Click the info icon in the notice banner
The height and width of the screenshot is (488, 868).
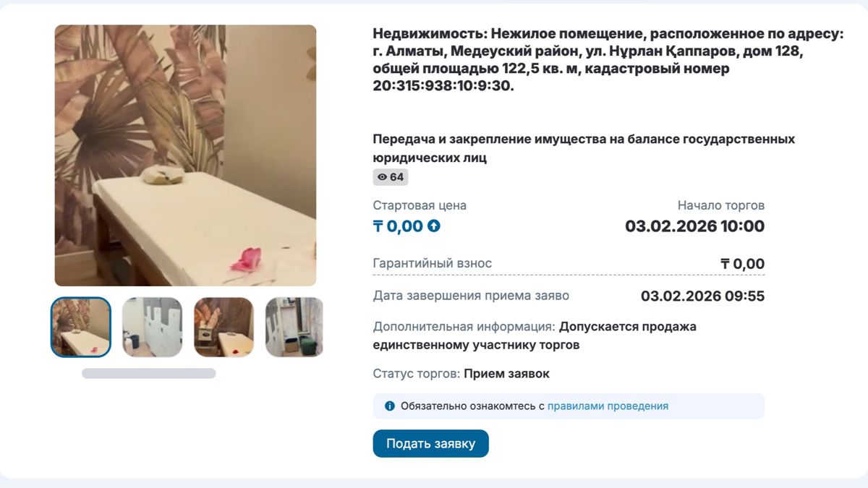389,406
